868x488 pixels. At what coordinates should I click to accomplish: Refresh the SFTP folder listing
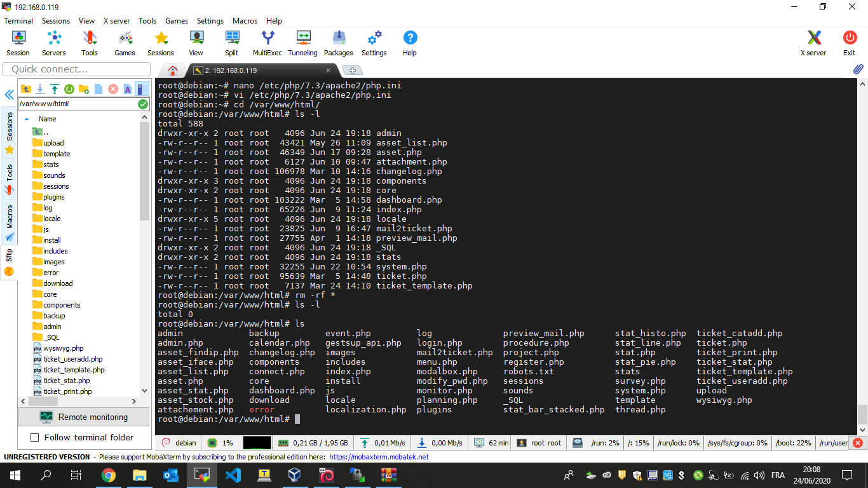coord(69,89)
